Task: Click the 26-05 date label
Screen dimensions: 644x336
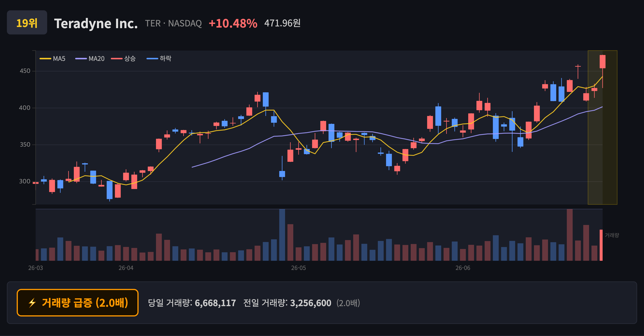Action: point(298,268)
